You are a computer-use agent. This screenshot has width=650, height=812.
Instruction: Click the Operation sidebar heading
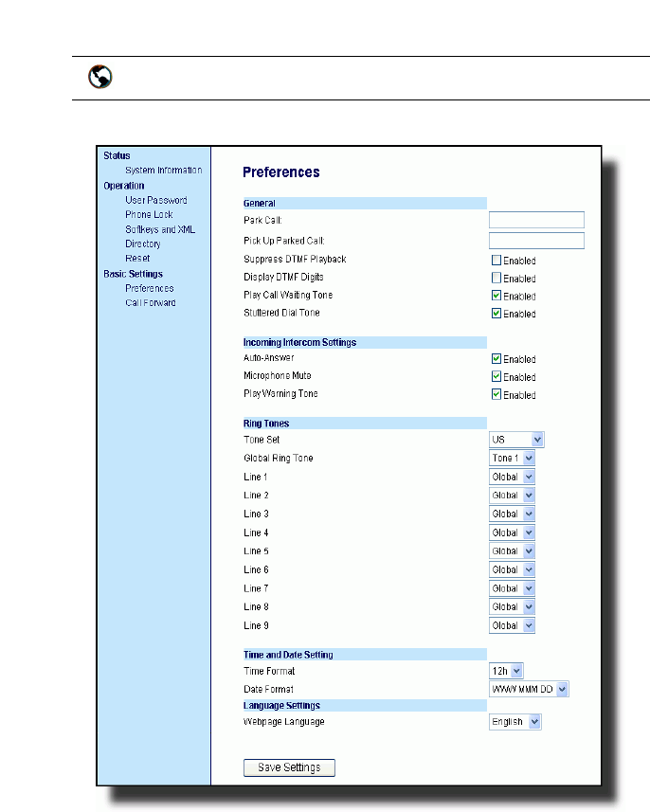[124, 186]
